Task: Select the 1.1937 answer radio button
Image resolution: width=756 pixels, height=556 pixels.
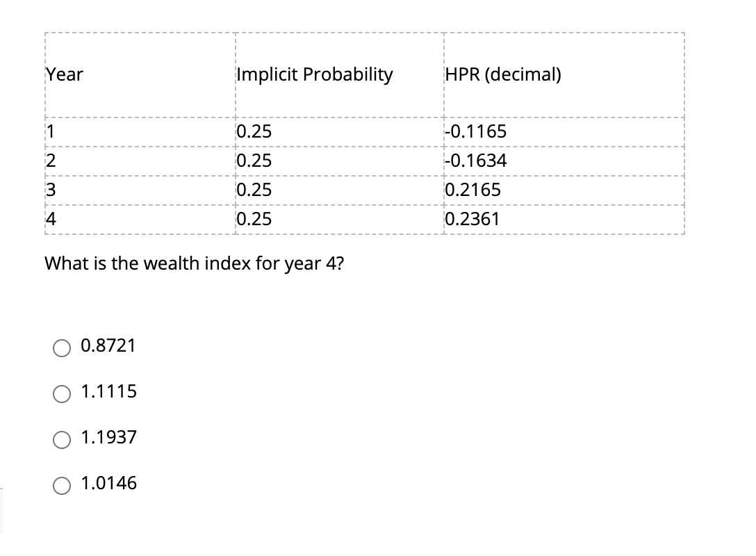Action: pos(61,439)
